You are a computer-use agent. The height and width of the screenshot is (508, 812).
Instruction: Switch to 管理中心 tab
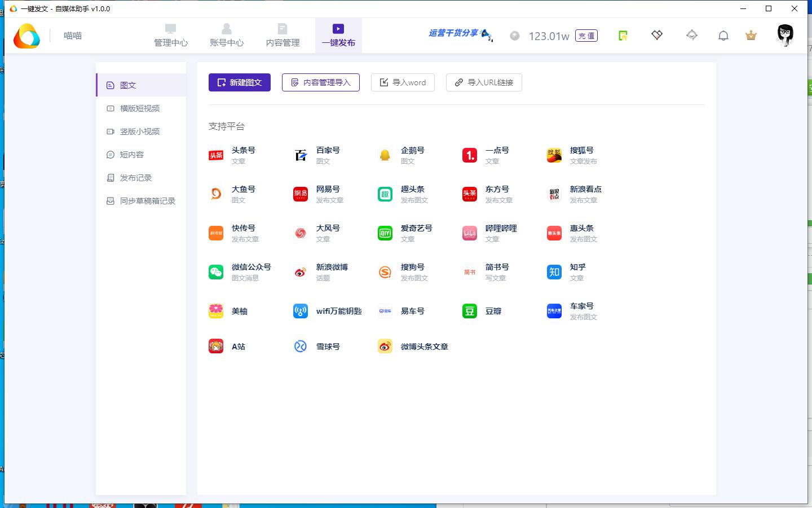coord(171,36)
